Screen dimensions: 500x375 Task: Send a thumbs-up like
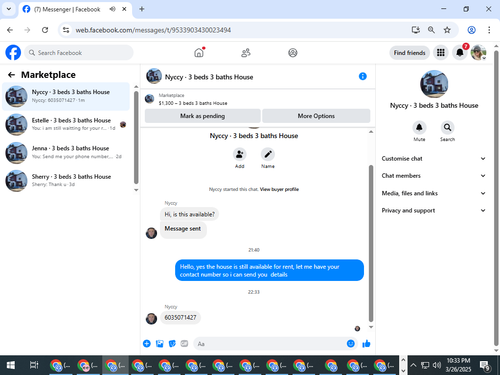366,344
